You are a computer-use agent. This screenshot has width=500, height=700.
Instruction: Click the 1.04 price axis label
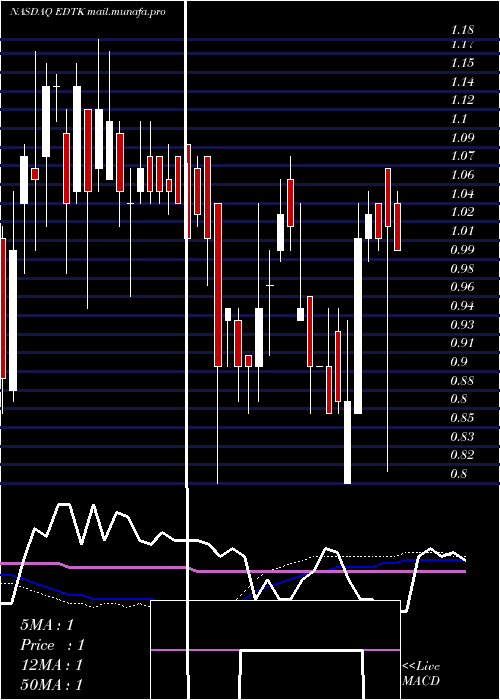462,194
